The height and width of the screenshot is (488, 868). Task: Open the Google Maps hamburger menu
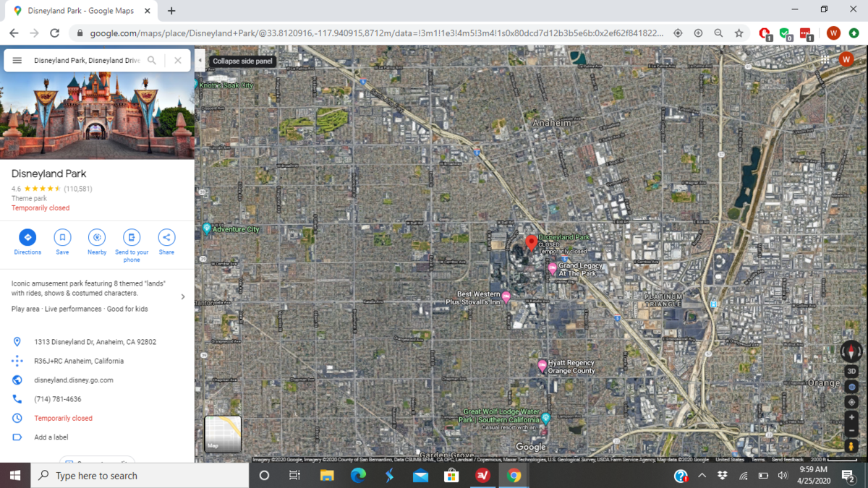click(x=17, y=61)
